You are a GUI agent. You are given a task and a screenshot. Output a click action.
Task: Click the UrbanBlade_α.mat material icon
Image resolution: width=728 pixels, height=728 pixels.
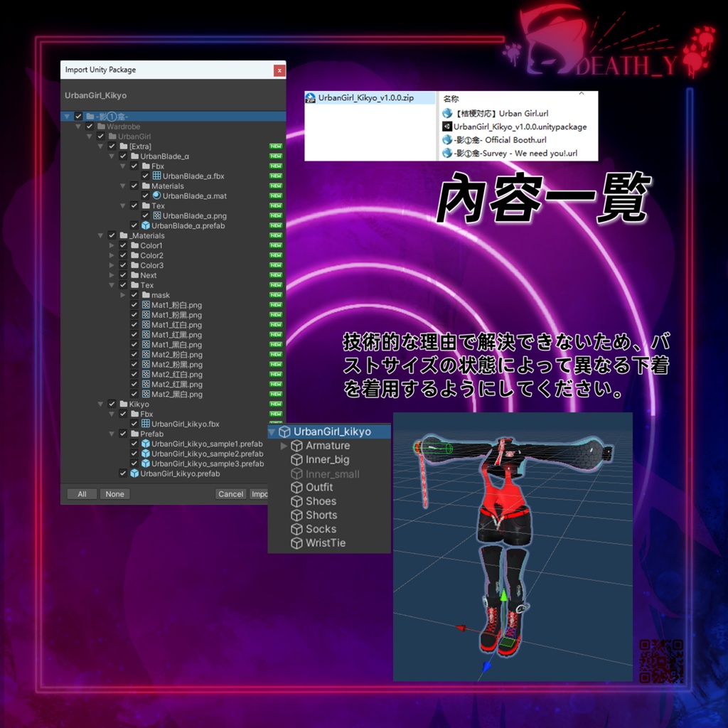tap(158, 196)
